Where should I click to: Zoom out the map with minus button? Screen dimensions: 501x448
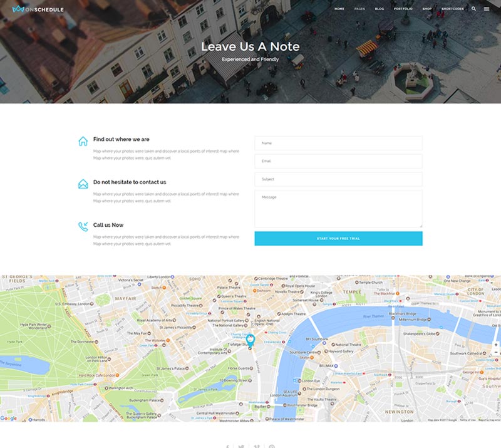pos(495,352)
